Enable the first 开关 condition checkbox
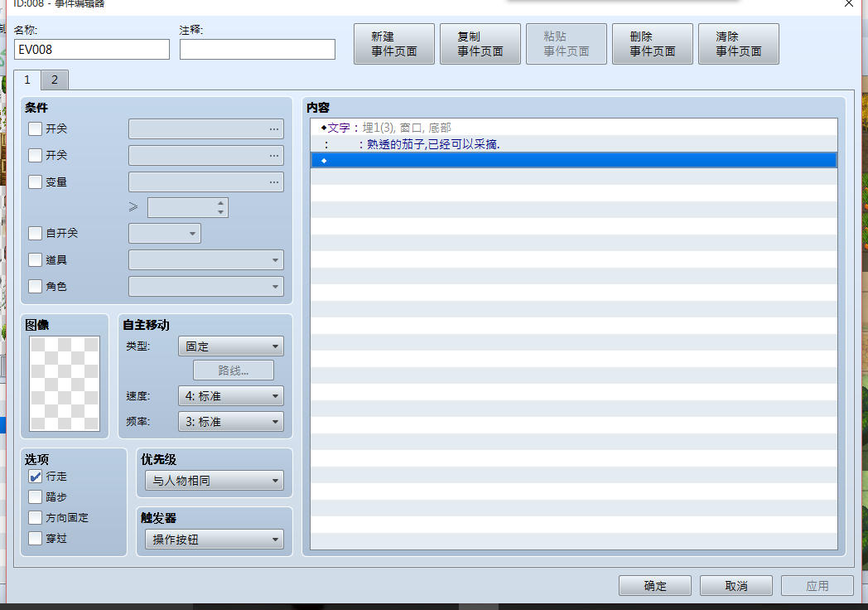868x610 pixels. (x=35, y=128)
